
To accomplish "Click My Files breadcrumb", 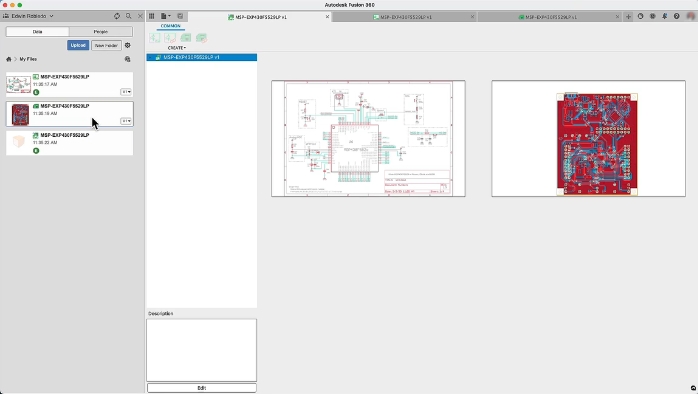I will pyautogui.click(x=28, y=59).
